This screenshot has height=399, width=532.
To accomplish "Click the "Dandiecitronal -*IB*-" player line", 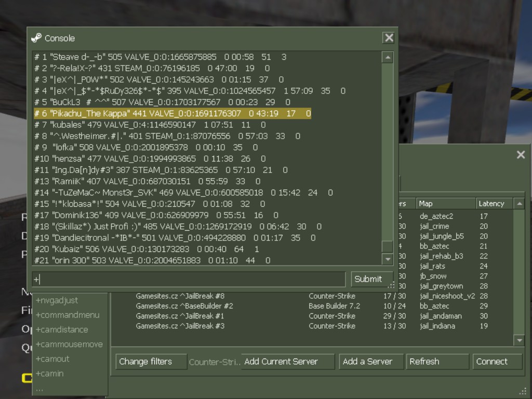I will pos(175,238).
